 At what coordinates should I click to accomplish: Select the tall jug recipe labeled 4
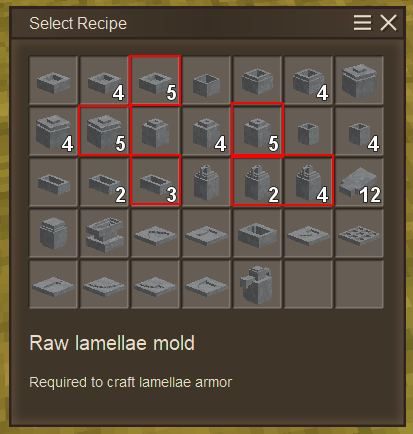click(308, 182)
